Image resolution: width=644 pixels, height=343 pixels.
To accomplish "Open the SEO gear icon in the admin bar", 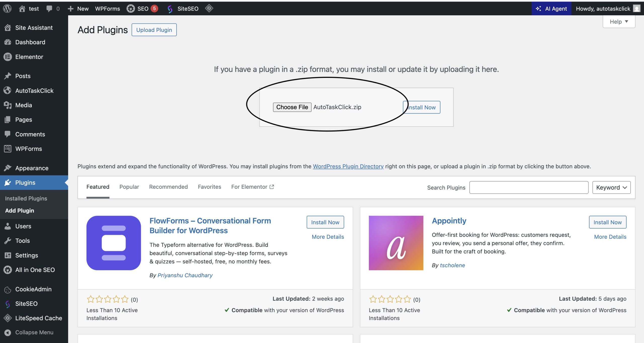I will (131, 9).
